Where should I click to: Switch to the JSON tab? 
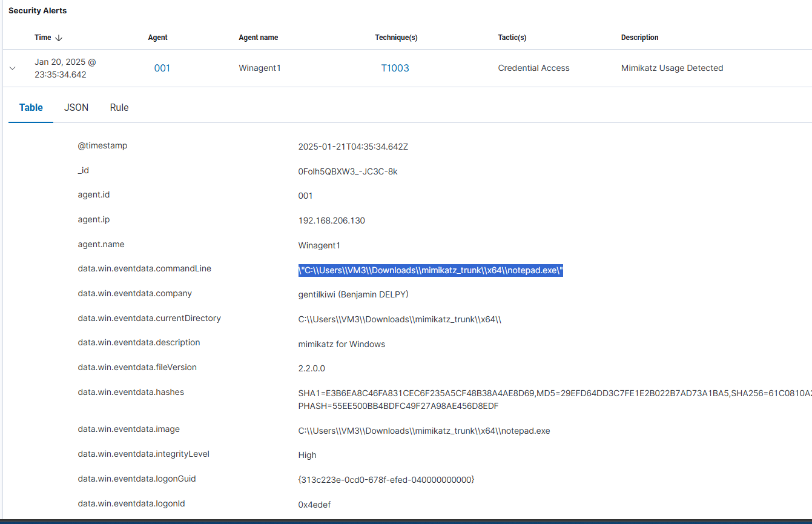coord(76,107)
